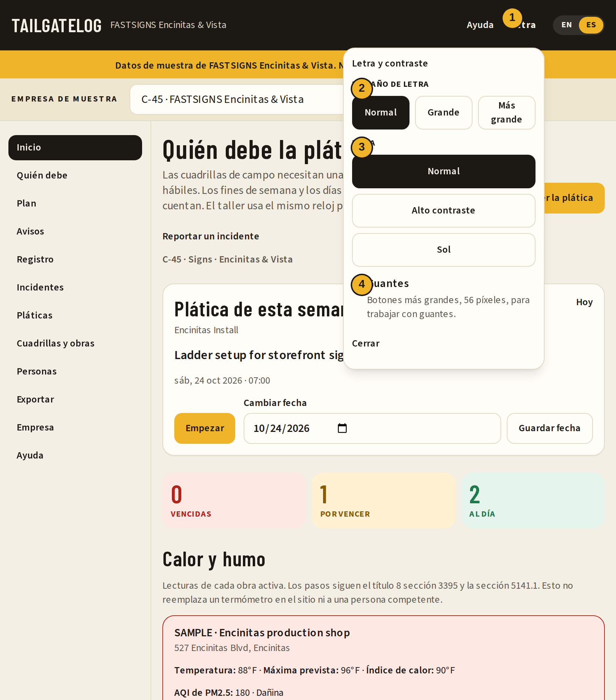Open the C-45 FASTSIGNS company selector
The image size is (616, 700).
click(237, 99)
